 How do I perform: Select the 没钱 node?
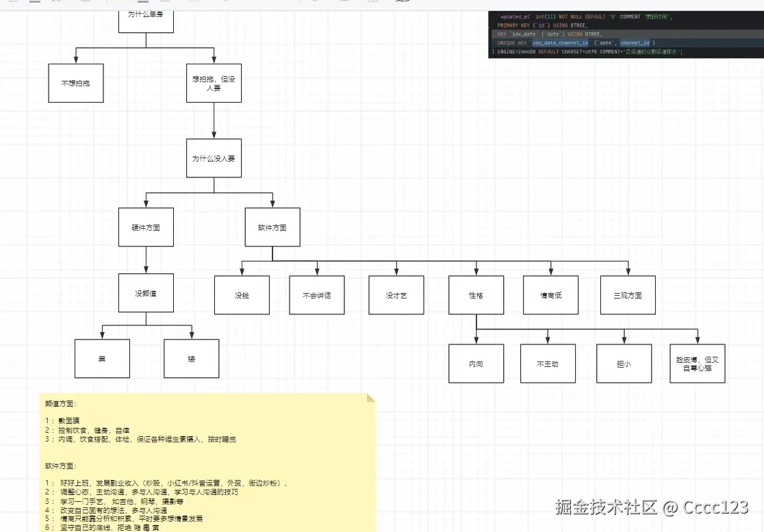242,294
